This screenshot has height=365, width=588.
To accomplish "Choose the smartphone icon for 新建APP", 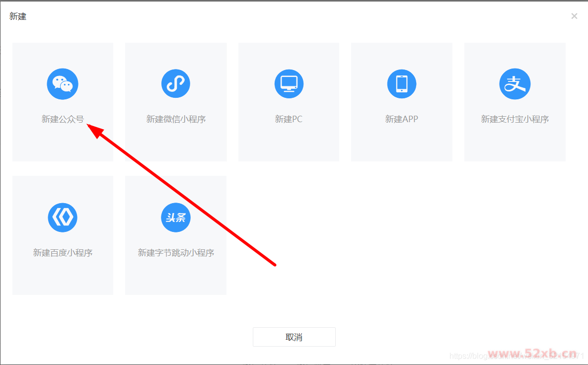I will 401,84.
